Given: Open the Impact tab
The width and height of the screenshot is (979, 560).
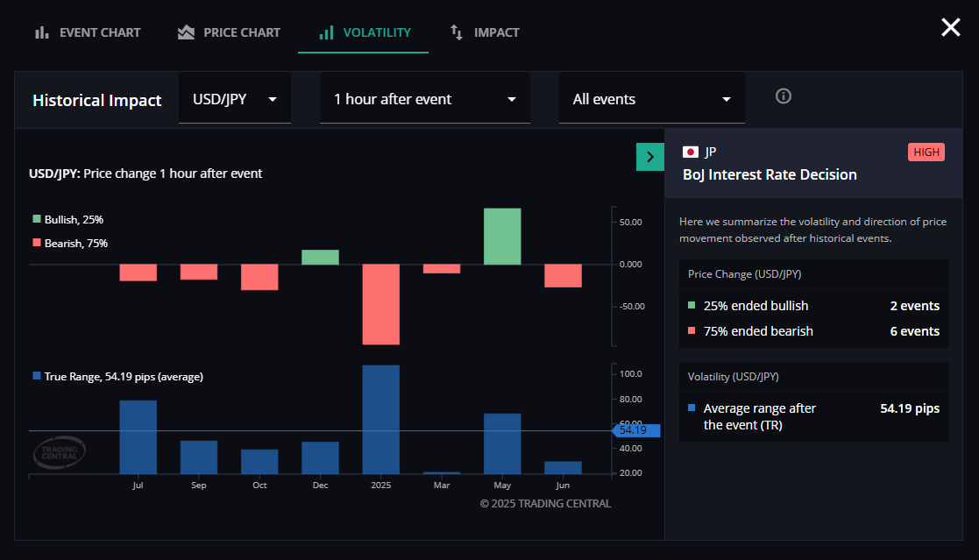Looking at the screenshot, I should [485, 32].
